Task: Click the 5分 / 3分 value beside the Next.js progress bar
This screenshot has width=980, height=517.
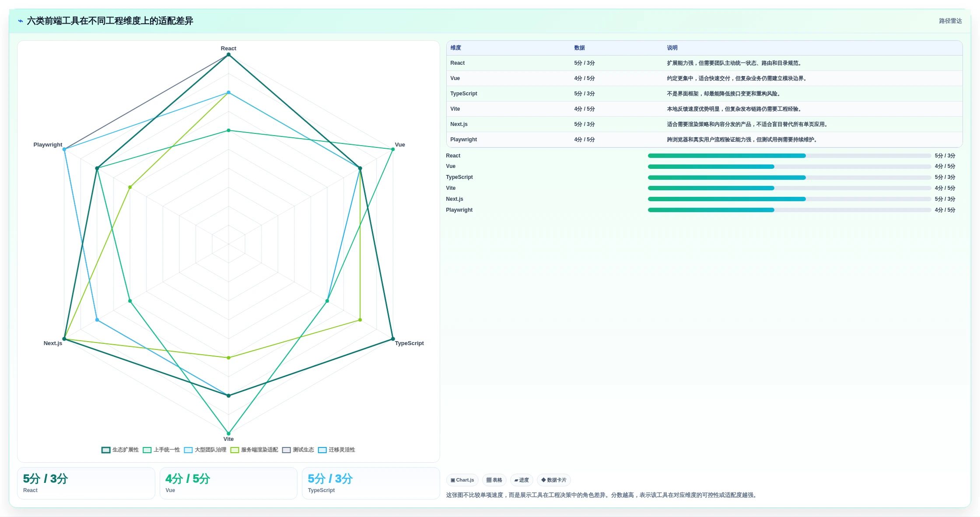Action: [x=945, y=199]
